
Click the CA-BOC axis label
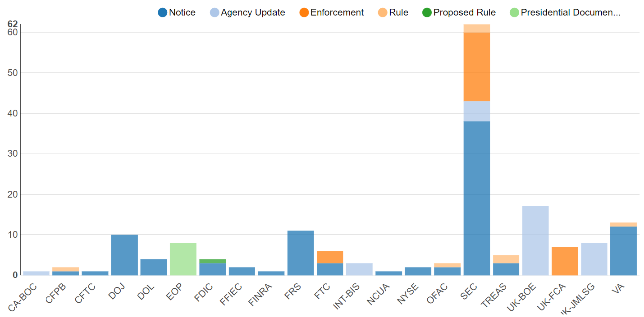[22, 298]
